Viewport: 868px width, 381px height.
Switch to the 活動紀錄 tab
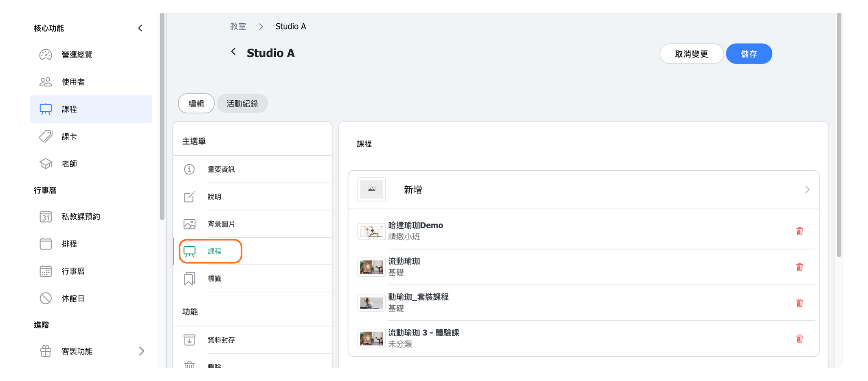click(242, 104)
